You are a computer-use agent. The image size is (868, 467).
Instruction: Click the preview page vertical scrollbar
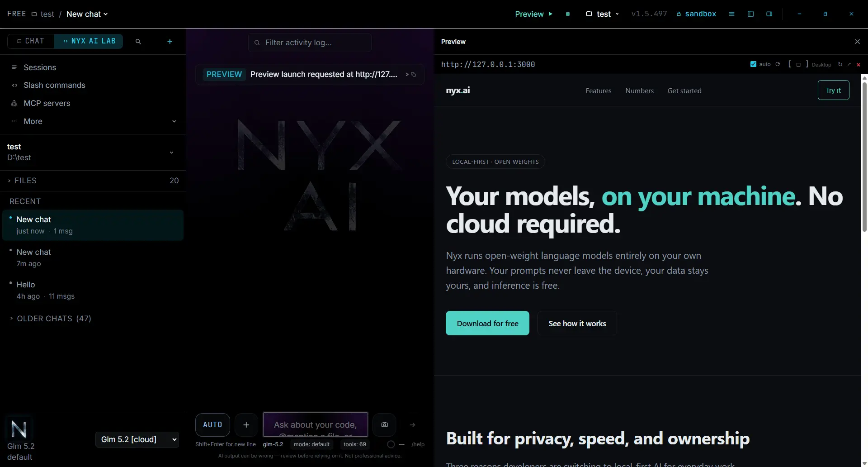click(864, 156)
